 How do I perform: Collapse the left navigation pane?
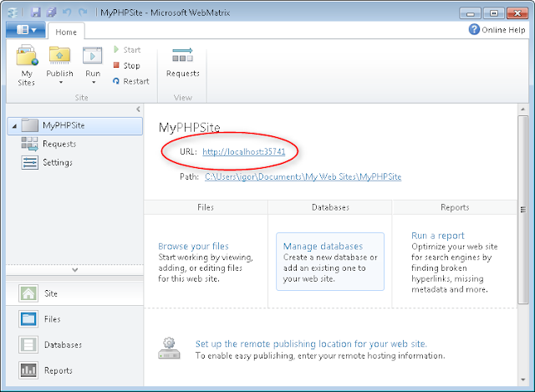pyautogui.click(x=138, y=109)
